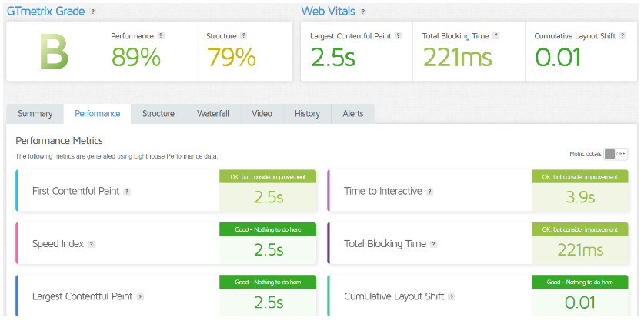The height and width of the screenshot is (331, 644).
Task: Select the Structure tab
Action: (158, 114)
